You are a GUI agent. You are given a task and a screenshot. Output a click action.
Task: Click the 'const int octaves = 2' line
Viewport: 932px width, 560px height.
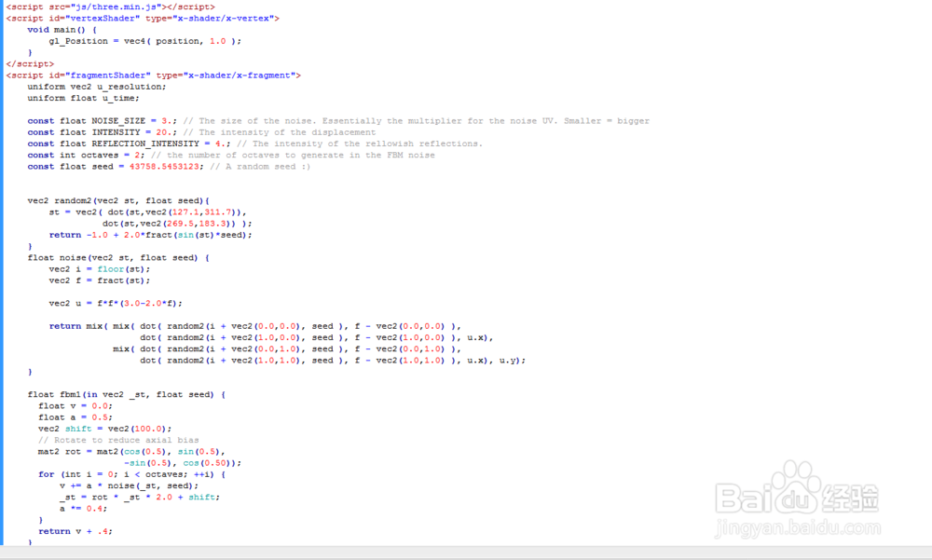click(86, 156)
